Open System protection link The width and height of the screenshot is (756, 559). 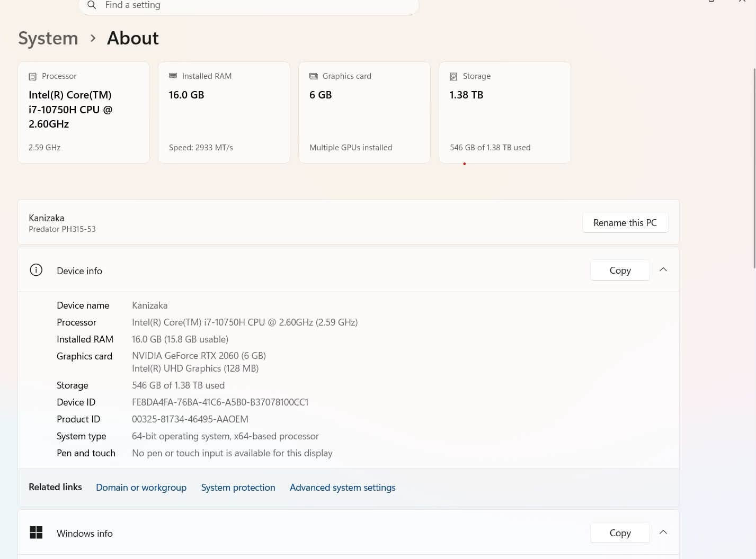click(x=238, y=488)
